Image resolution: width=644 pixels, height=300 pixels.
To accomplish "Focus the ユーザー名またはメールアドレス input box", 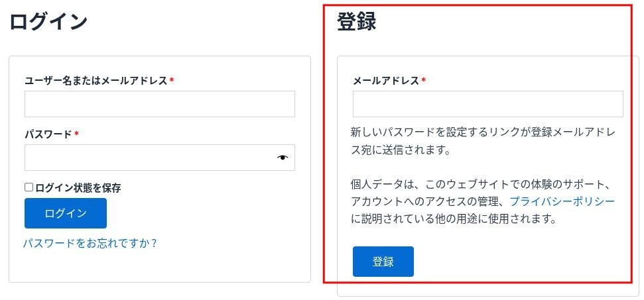I will tap(159, 104).
